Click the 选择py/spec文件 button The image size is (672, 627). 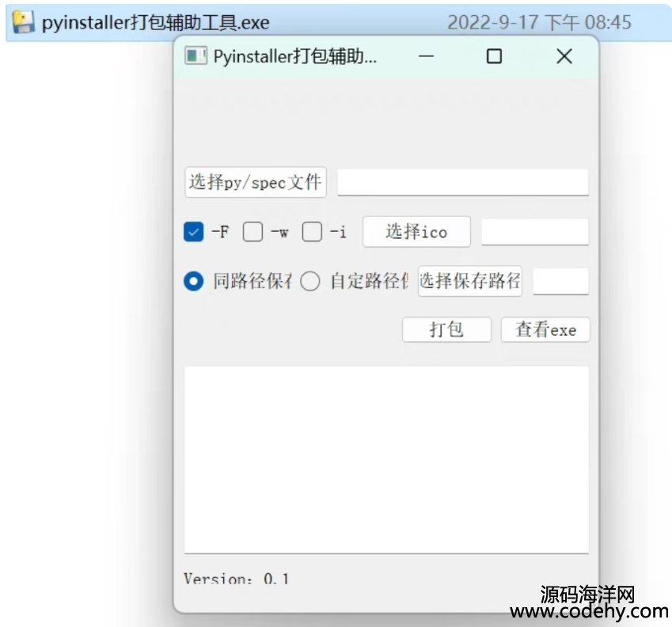[x=256, y=182]
